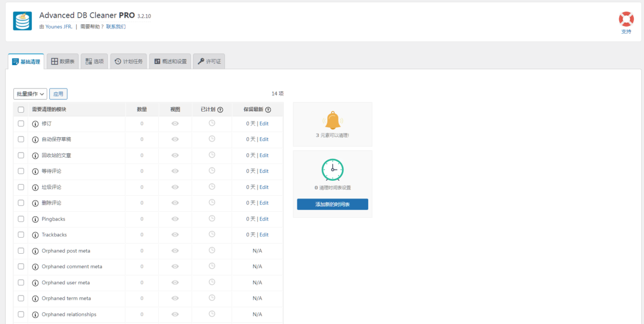Image resolution: width=644 pixels, height=324 pixels.
Task: Click info icon next to 修订
Action: point(35,124)
